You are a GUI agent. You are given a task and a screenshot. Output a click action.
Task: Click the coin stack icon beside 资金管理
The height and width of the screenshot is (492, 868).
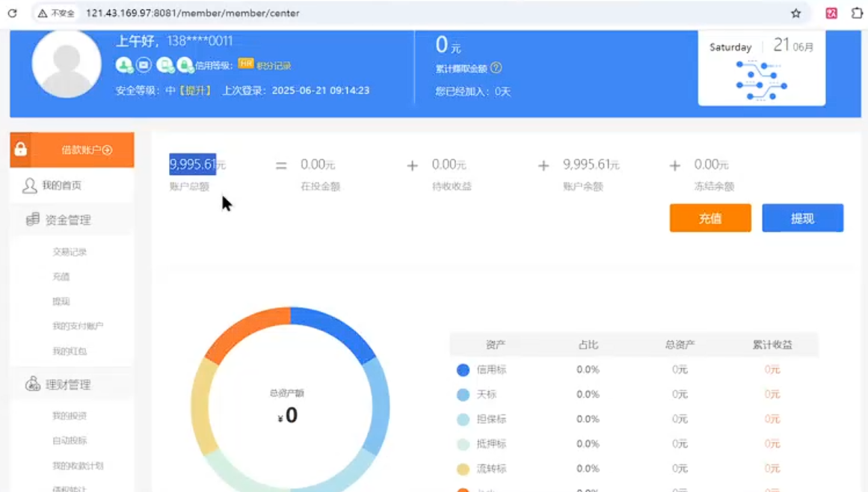click(33, 219)
